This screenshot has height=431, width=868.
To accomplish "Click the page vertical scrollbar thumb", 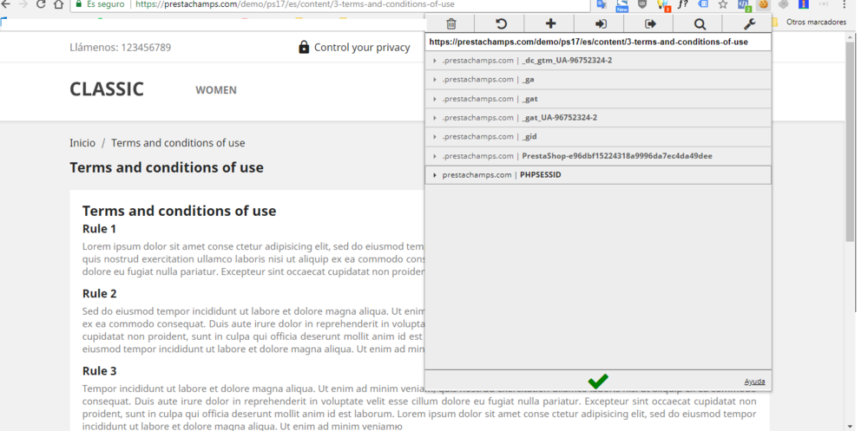I will click(851, 141).
